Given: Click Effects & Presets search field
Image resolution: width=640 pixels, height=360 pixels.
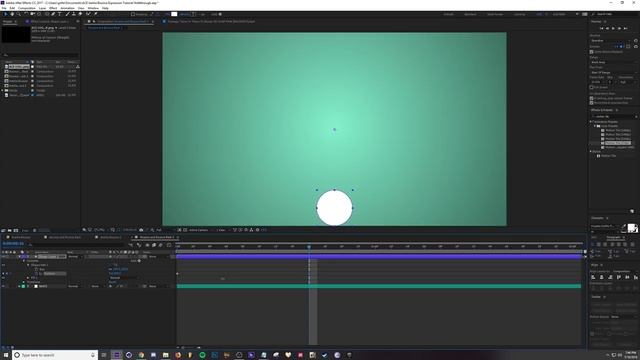Looking at the screenshot, I should pyautogui.click(x=613, y=116).
